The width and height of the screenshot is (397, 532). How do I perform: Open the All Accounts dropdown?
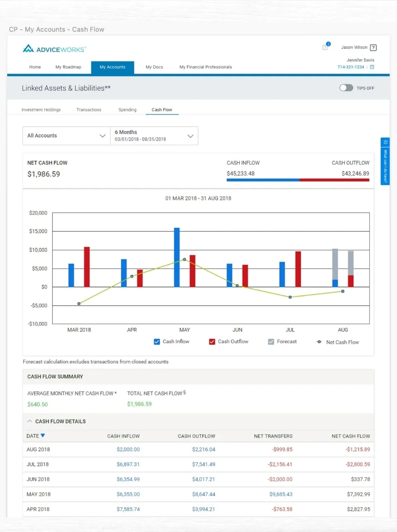(66, 136)
